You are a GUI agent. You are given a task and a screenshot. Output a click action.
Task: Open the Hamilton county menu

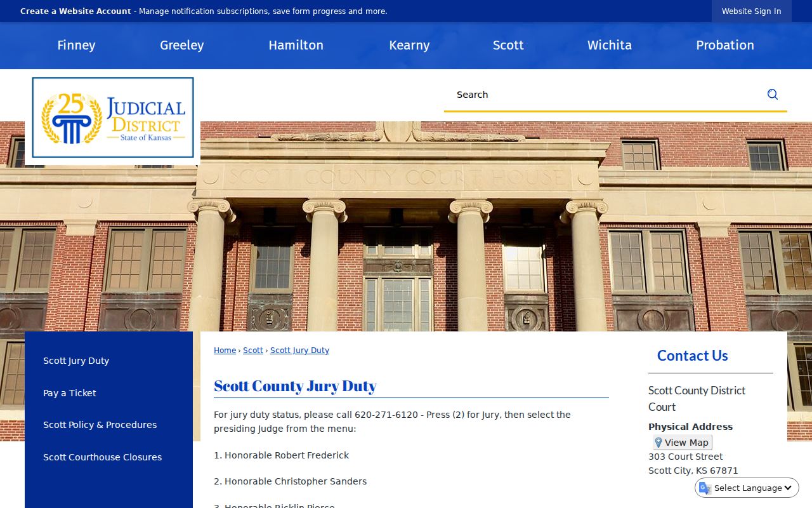(x=296, y=45)
